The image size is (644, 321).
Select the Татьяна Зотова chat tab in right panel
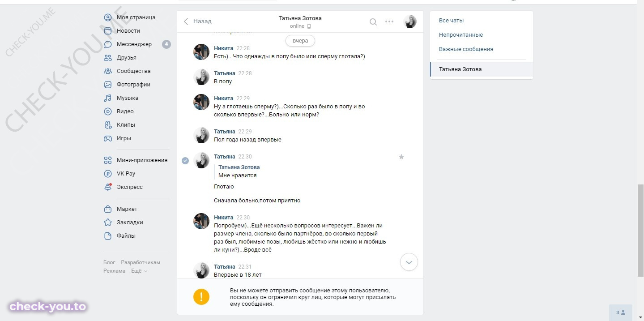(482, 69)
